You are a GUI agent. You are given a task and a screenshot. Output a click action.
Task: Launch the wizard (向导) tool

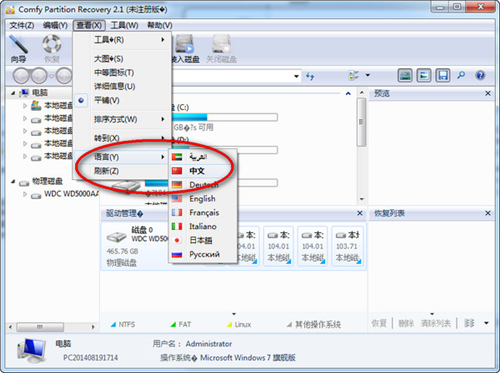point(18,49)
